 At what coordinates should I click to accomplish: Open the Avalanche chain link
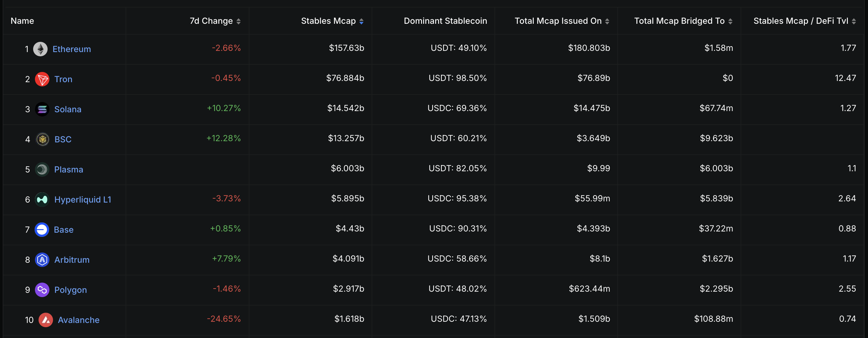pos(79,320)
